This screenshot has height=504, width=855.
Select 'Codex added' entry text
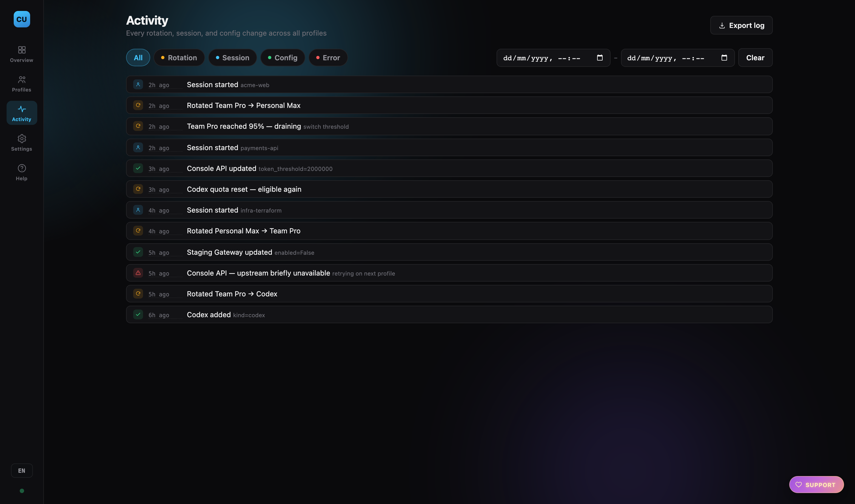pyautogui.click(x=209, y=315)
